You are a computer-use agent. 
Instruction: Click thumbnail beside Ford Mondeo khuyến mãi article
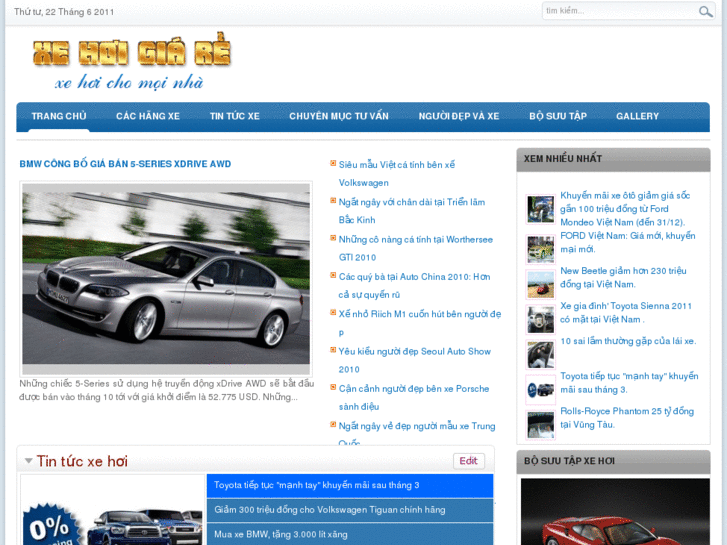point(541,209)
